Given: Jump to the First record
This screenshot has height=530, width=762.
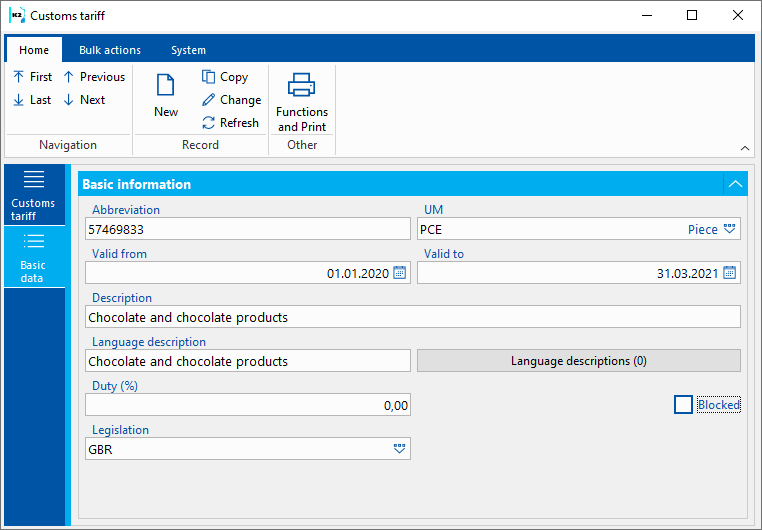Looking at the screenshot, I should click(x=32, y=77).
